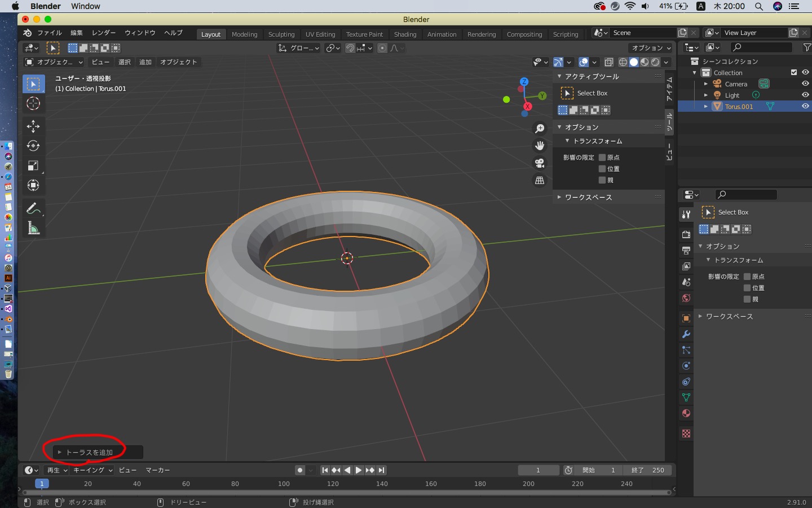This screenshot has width=812, height=508.
Task: Click the 終了 end frame field
Action: coord(647,470)
